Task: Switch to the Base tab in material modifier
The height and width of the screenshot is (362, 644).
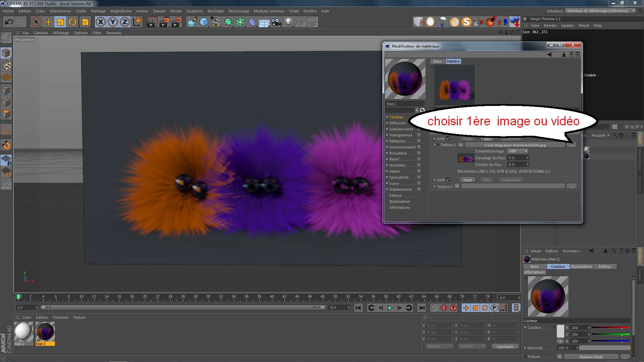Action: coord(437,61)
